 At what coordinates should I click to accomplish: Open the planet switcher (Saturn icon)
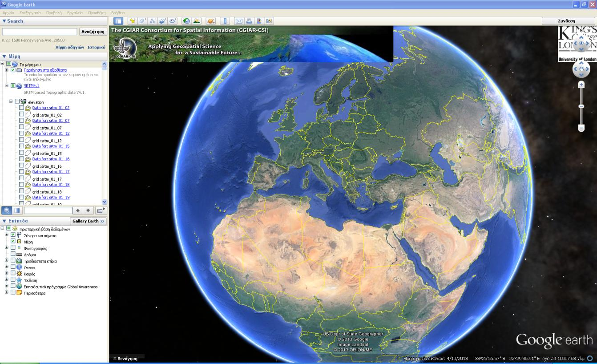[210, 21]
